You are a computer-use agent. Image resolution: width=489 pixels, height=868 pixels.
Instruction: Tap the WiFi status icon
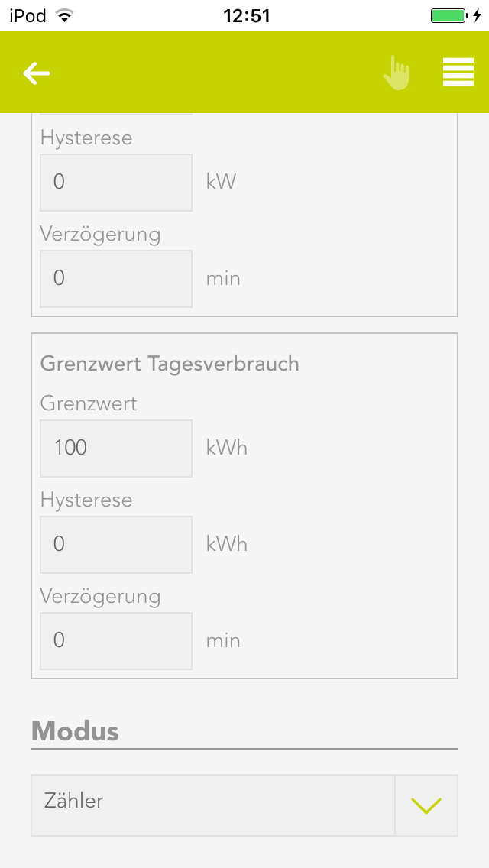(65, 15)
